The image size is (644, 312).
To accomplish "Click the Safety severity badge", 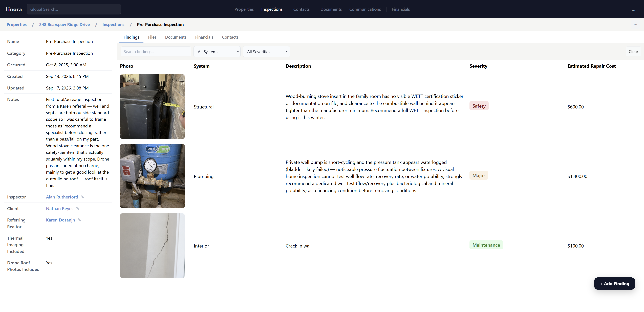I will (x=479, y=106).
